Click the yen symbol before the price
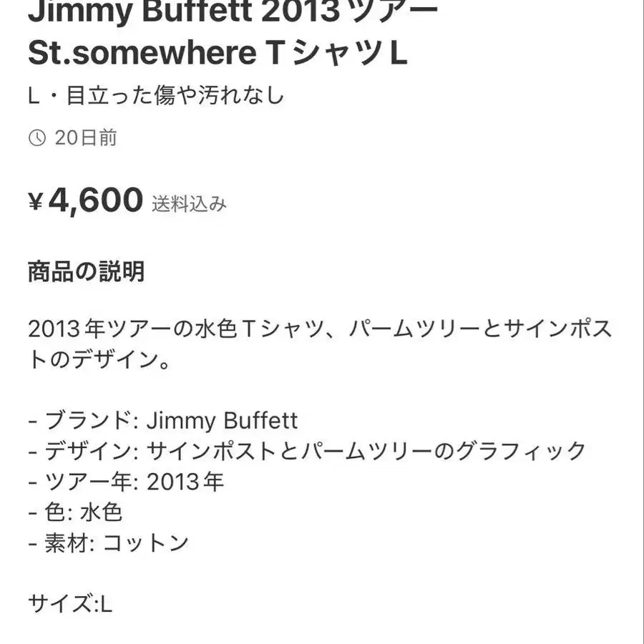Screen dimensions: 644x644 pyautogui.click(x=35, y=202)
